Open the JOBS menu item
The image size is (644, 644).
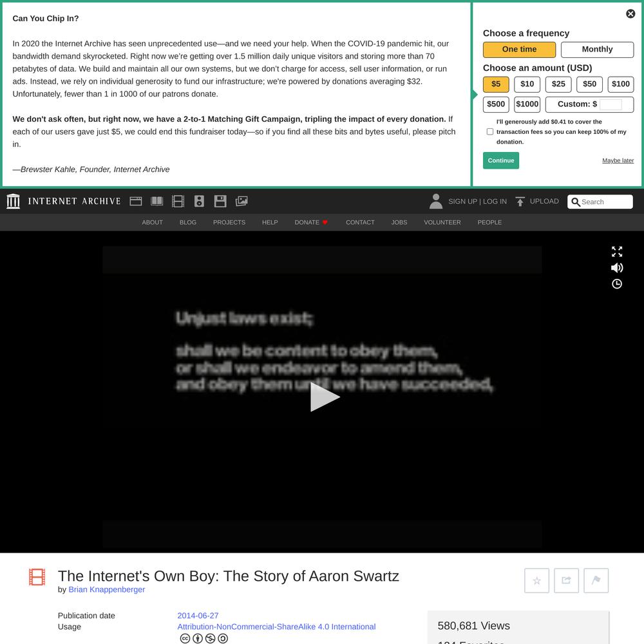399,222
